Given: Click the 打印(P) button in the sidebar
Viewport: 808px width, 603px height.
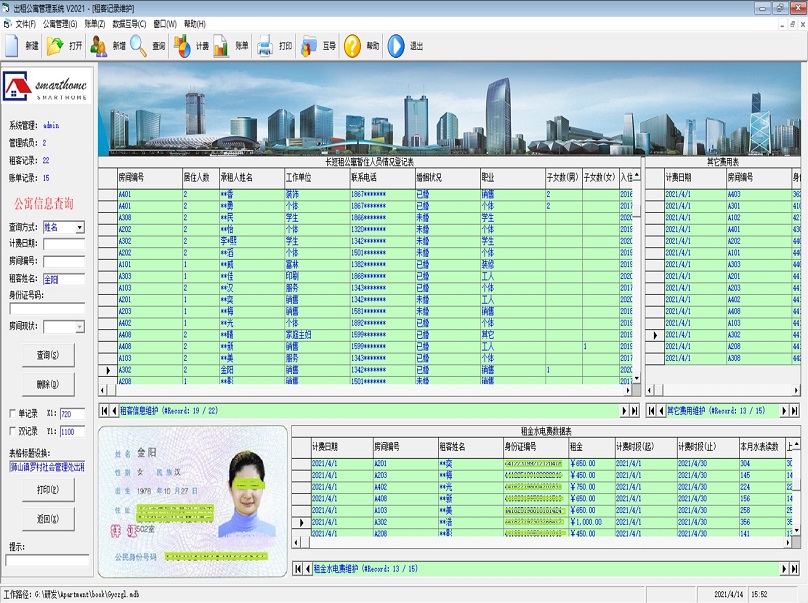Looking at the screenshot, I should click(x=48, y=490).
